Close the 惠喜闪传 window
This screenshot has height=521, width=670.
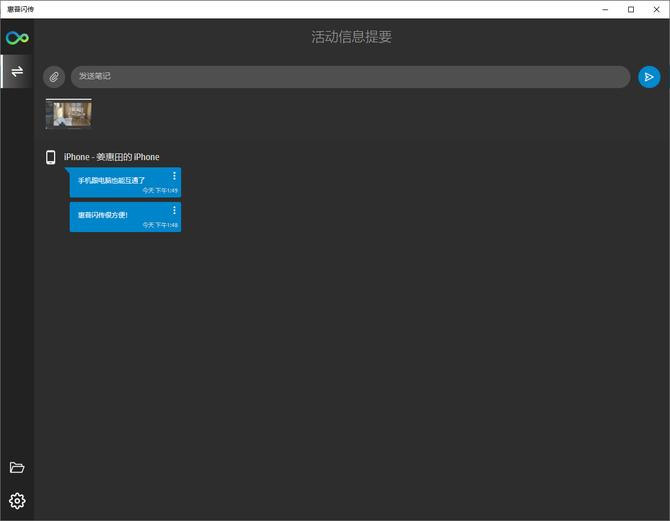pos(656,9)
